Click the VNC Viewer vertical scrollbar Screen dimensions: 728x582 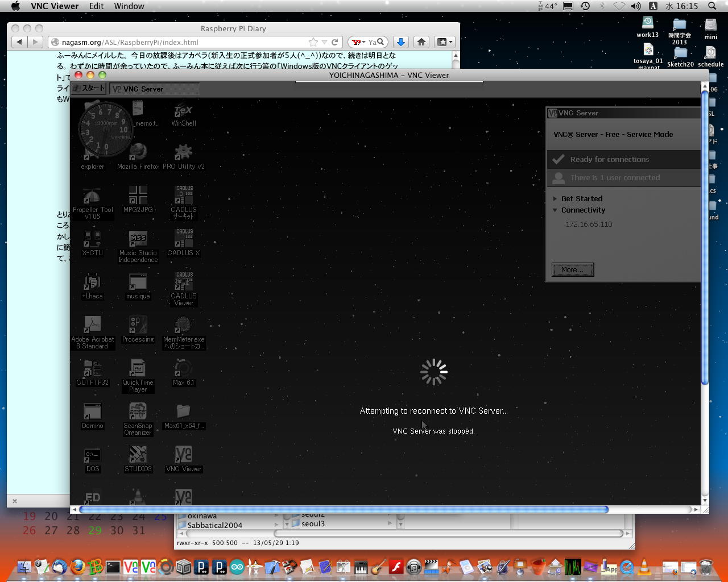coord(705,237)
